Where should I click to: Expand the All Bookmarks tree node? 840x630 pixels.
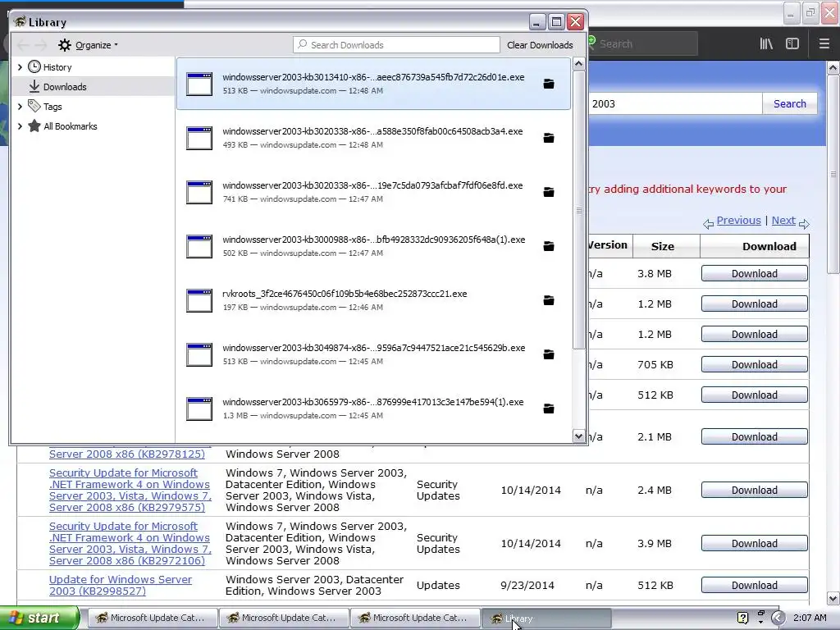[x=20, y=126]
